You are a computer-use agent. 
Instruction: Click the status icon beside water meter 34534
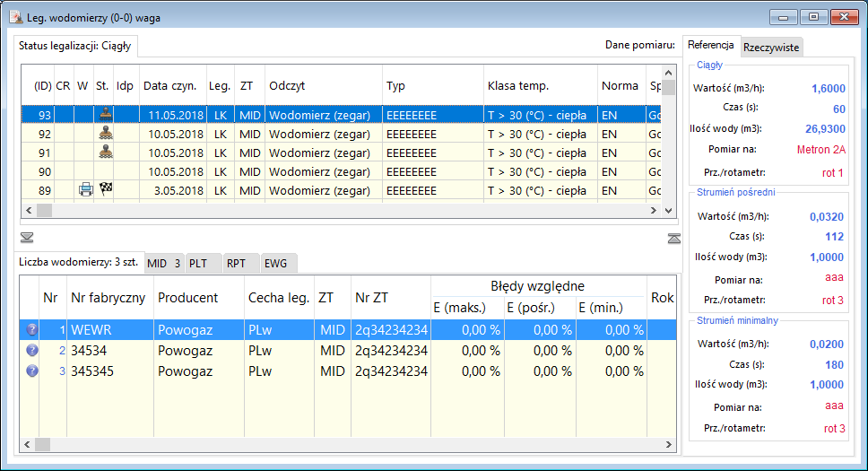[32, 351]
